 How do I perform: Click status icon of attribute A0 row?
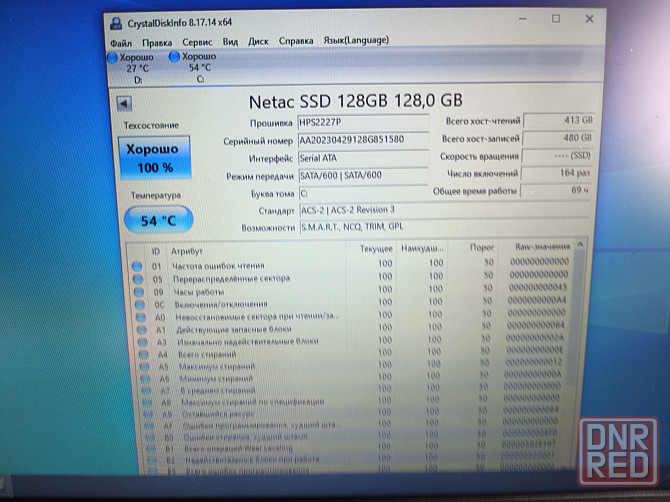(141, 317)
